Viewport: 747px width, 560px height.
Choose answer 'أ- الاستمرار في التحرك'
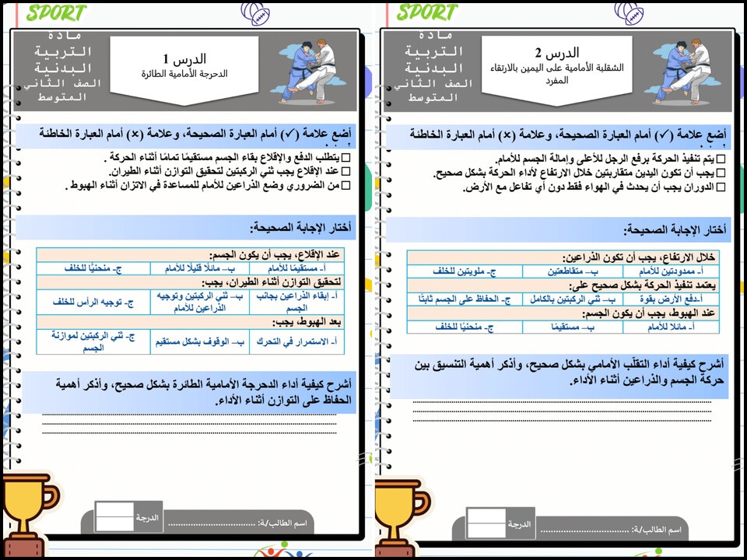point(296,341)
